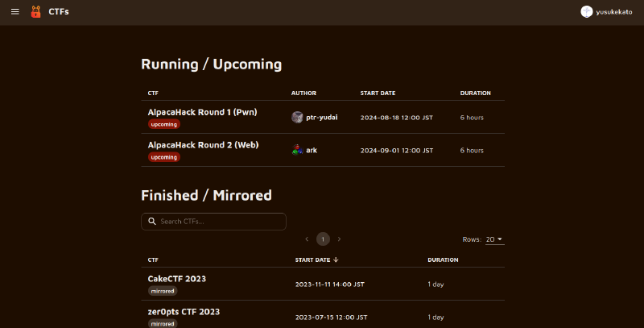Open the hamburger navigation menu

tap(14, 12)
